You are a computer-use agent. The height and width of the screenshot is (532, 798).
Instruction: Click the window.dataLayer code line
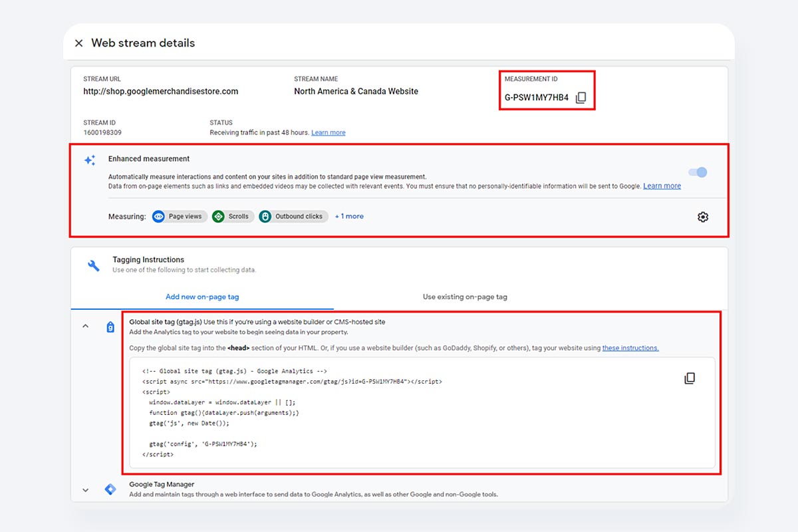click(222, 402)
